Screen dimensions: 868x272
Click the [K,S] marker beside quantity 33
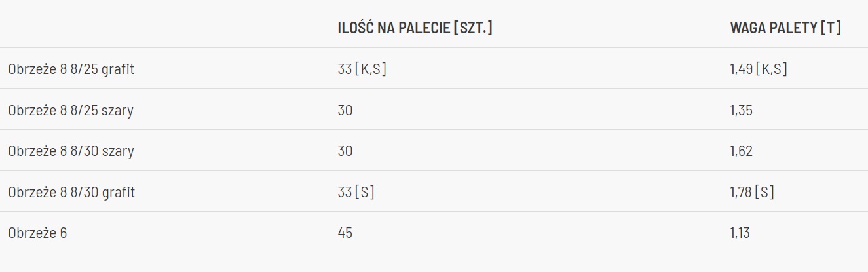[371, 69]
